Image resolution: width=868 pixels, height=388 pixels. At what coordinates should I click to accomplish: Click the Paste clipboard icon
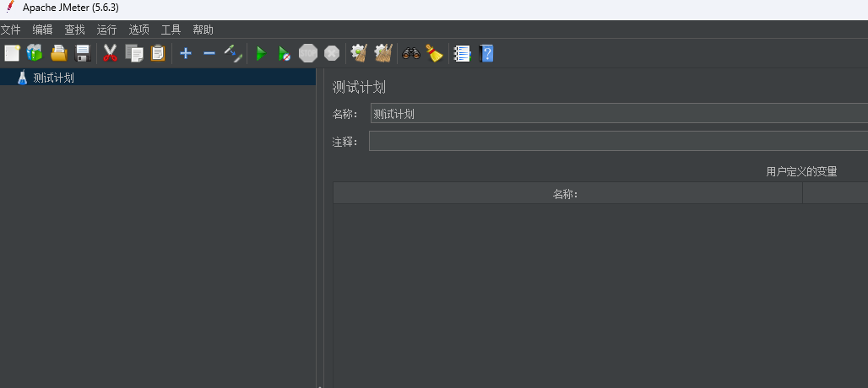(158, 54)
